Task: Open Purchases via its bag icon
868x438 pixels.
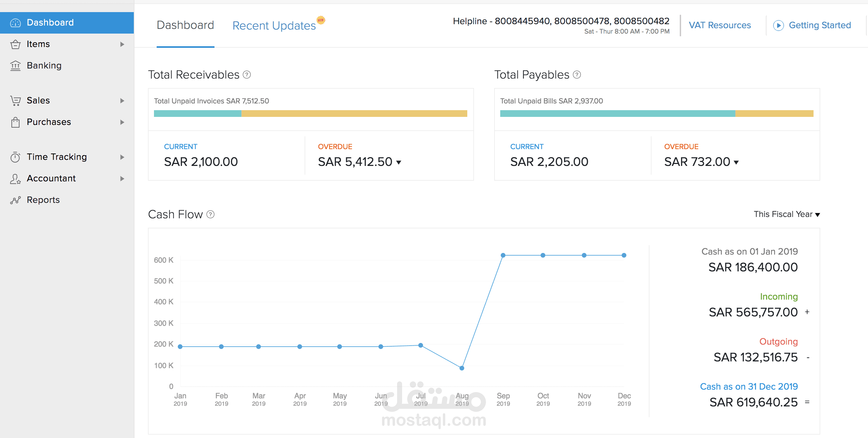Action: pos(15,122)
